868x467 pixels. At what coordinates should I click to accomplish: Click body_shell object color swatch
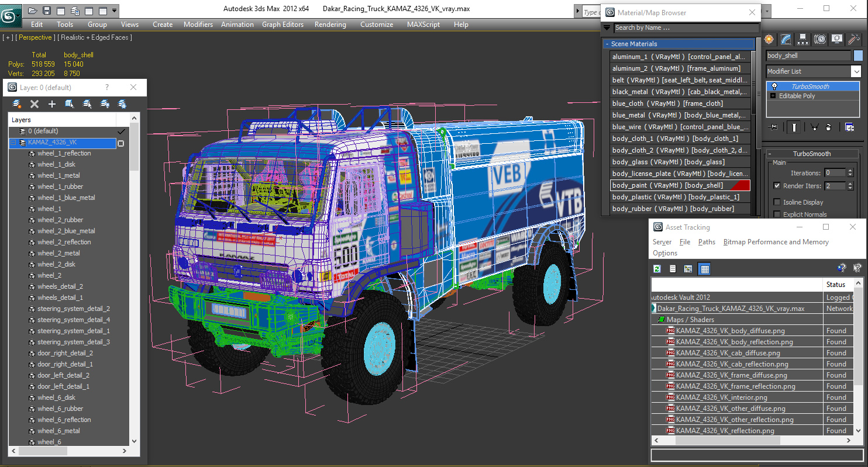coord(858,56)
